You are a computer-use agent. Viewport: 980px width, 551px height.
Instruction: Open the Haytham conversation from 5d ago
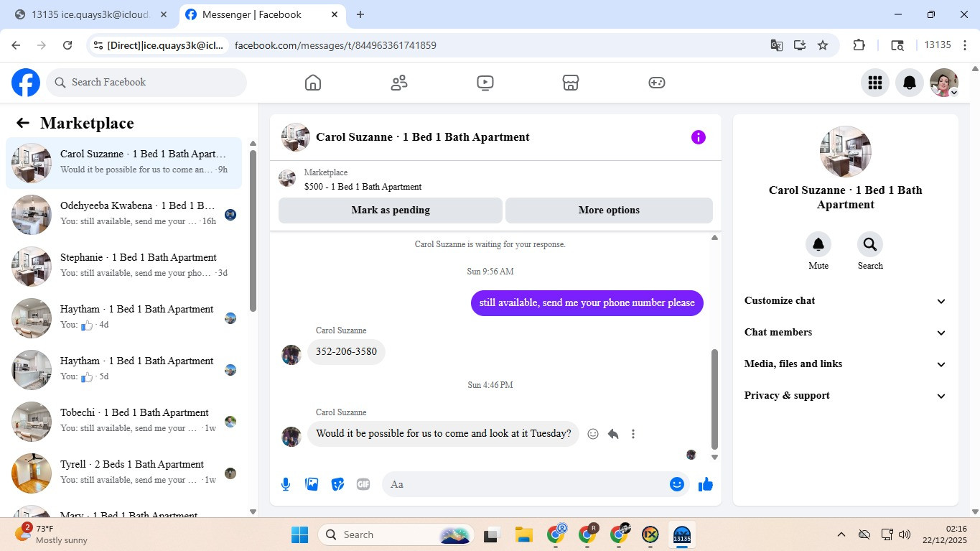[x=123, y=370]
